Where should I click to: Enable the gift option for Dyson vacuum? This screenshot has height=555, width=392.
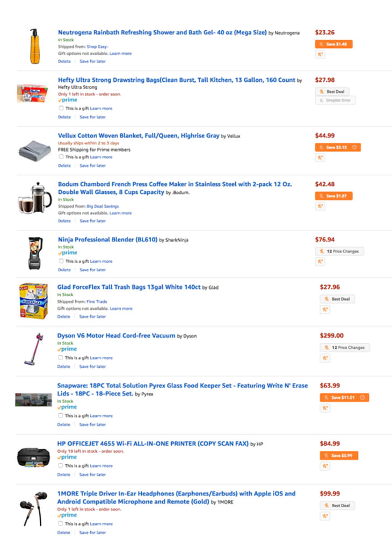[62, 357]
